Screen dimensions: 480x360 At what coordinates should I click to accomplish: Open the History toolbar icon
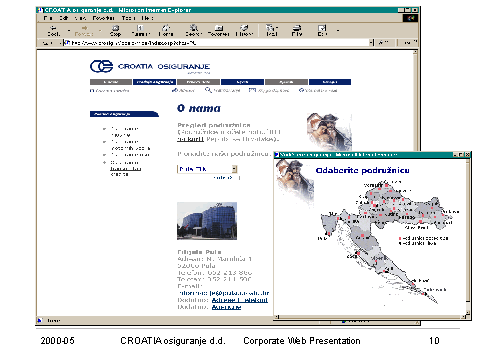point(244,30)
